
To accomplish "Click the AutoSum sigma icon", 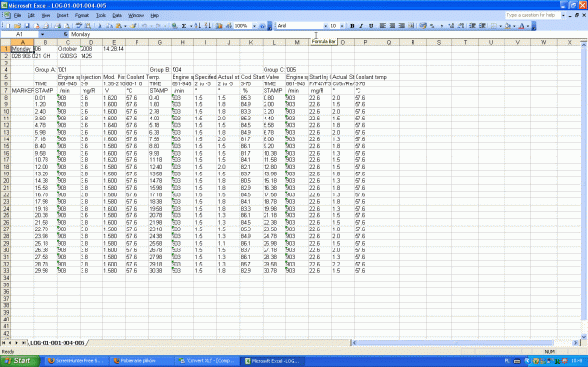I will (183, 26).
